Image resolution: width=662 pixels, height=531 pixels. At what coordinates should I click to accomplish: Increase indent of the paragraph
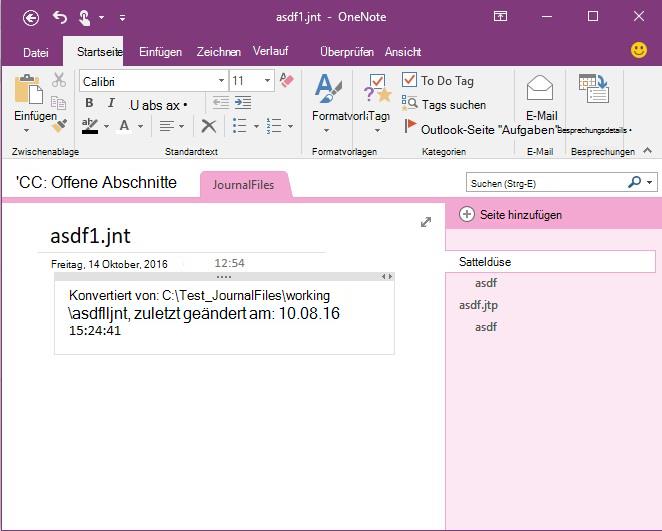point(243,103)
